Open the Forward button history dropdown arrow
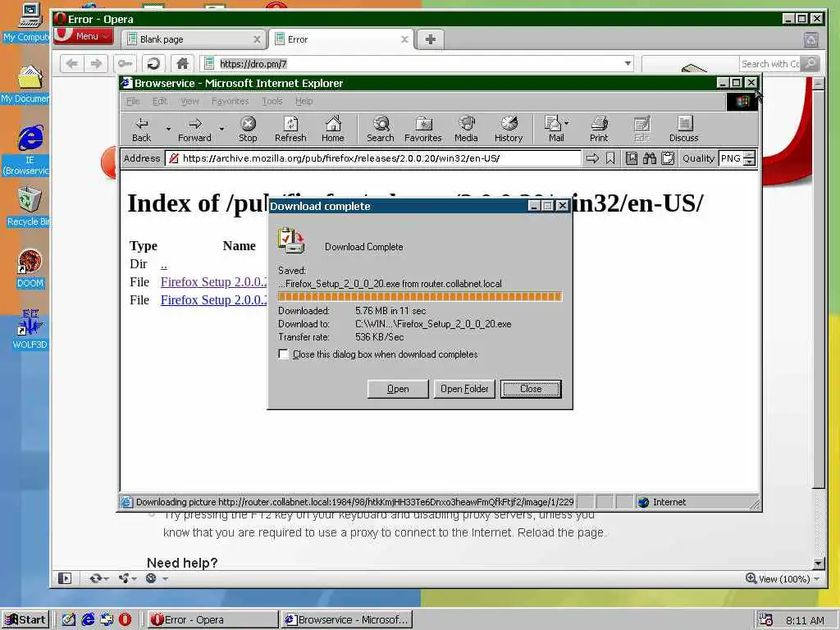 [x=221, y=129]
